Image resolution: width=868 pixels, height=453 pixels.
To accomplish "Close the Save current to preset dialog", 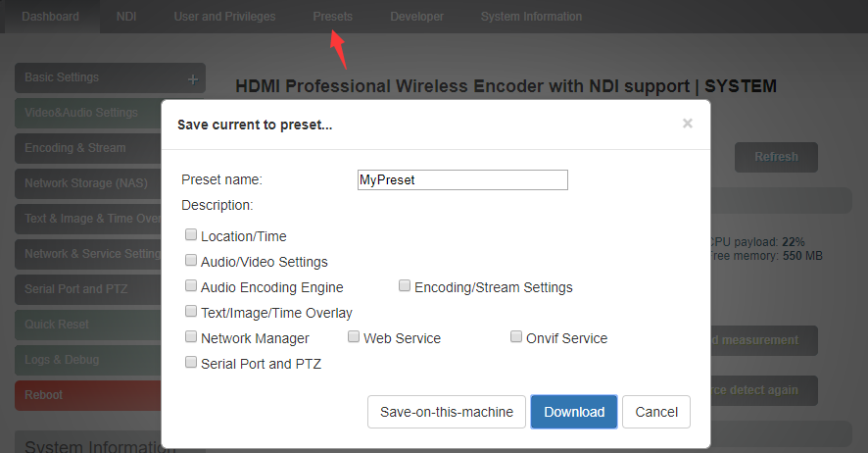I will (687, 124).
